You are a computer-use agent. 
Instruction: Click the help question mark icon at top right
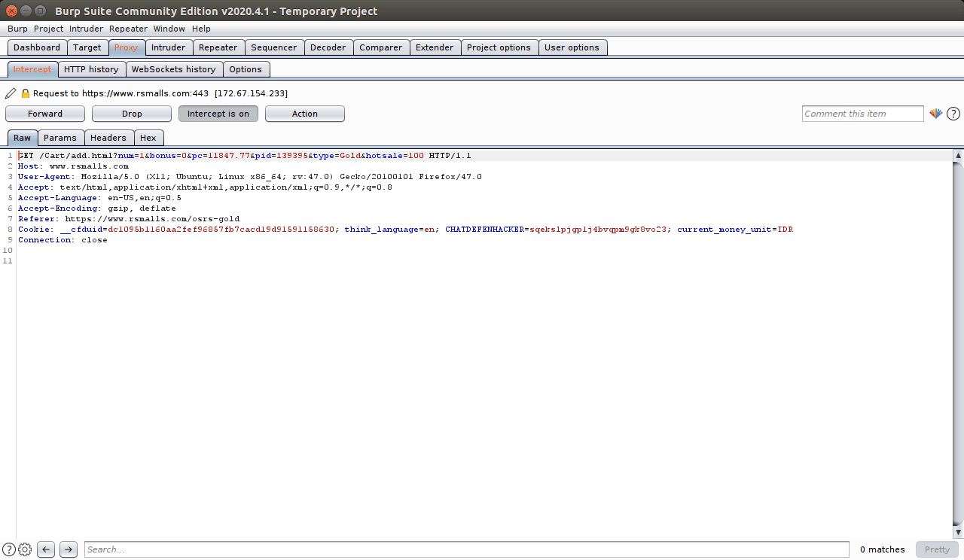[x=953, y=113]
